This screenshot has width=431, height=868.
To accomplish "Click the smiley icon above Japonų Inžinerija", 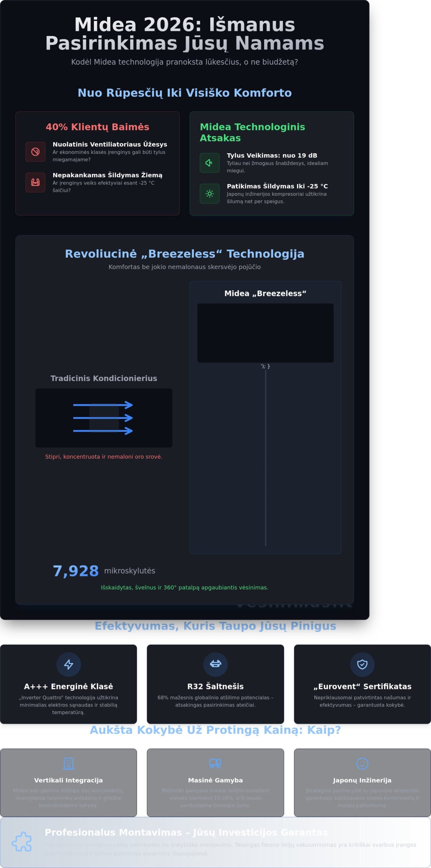I will pos(362,764).
